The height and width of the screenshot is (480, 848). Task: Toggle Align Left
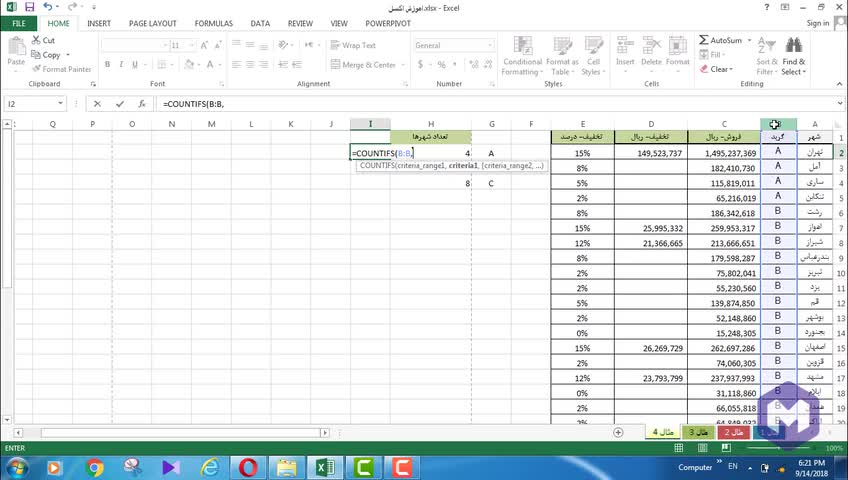pyautogui.click(x=236, y=65)
